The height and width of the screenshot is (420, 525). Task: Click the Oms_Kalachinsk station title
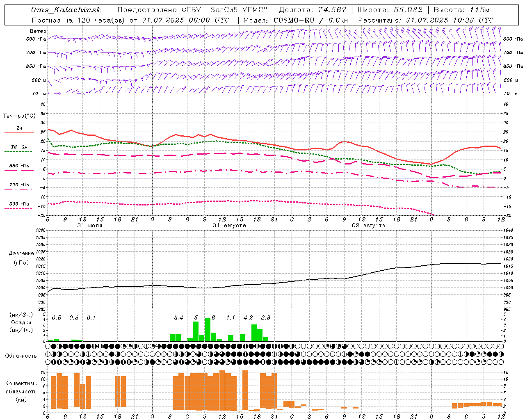(x=66, y=10)
